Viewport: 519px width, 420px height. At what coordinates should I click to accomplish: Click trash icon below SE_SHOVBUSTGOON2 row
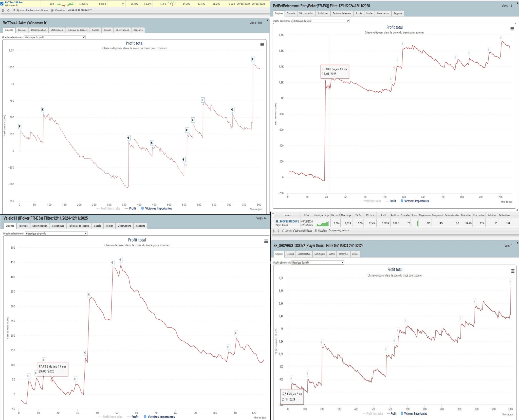[274, 231]
